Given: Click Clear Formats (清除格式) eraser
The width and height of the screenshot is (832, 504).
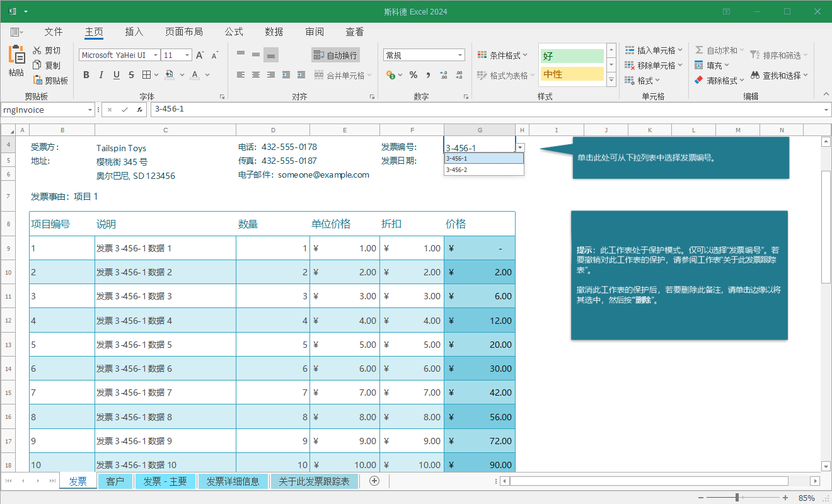Looking at the screenshot, I should tap(719, 81).
